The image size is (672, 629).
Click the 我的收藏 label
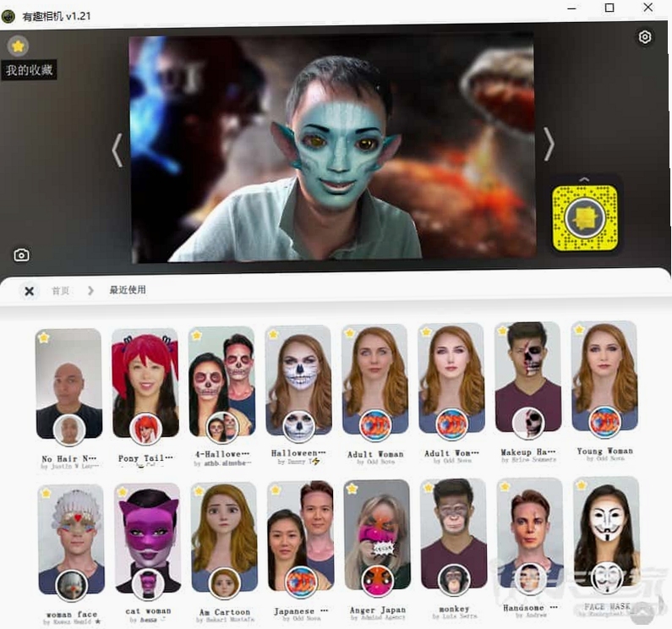pyautogui.click(x=29, y=70)
